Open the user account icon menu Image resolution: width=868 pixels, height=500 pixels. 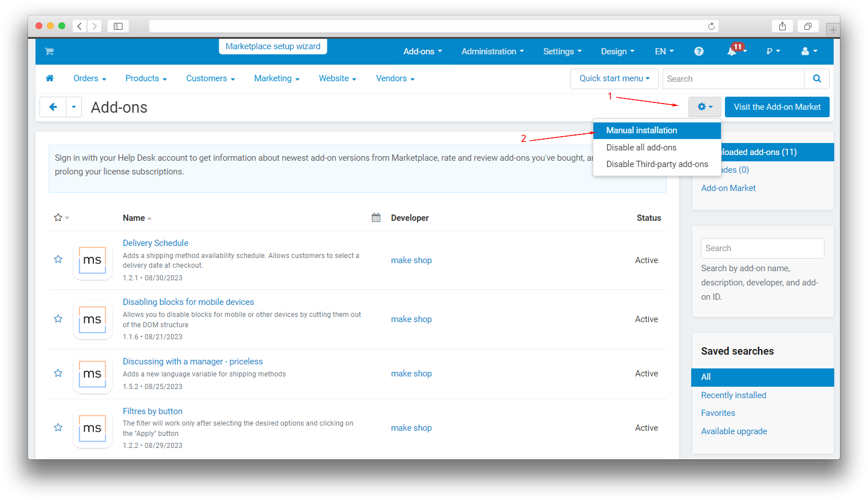click(x=808, y=51)
